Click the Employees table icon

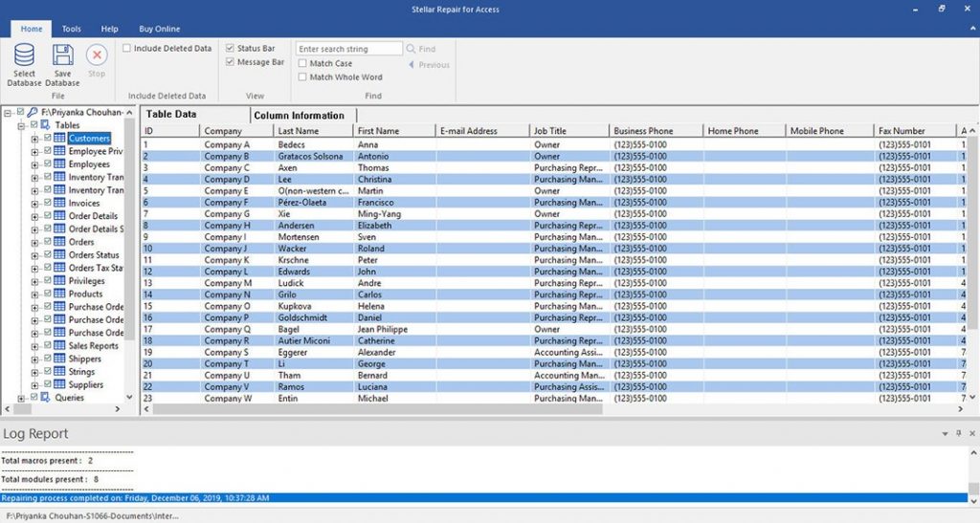point(60,164)
